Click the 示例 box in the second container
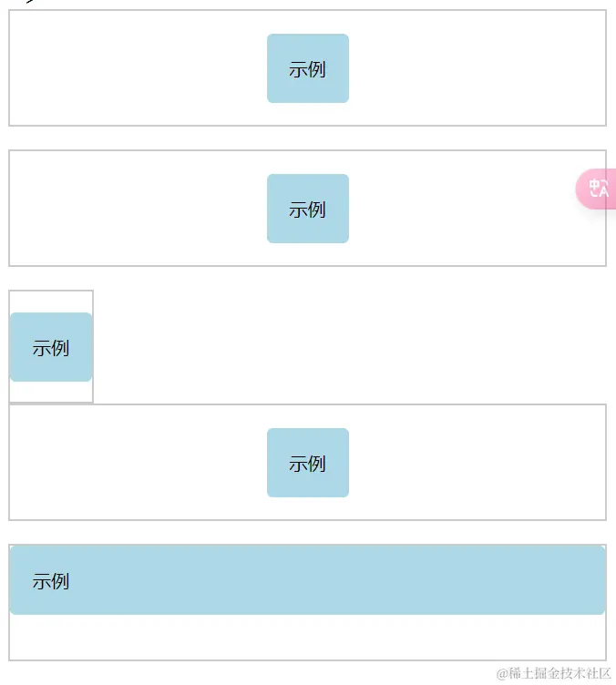Image resolution: width=616 pixels, height=685 pixels. click(x=308, y=209)
